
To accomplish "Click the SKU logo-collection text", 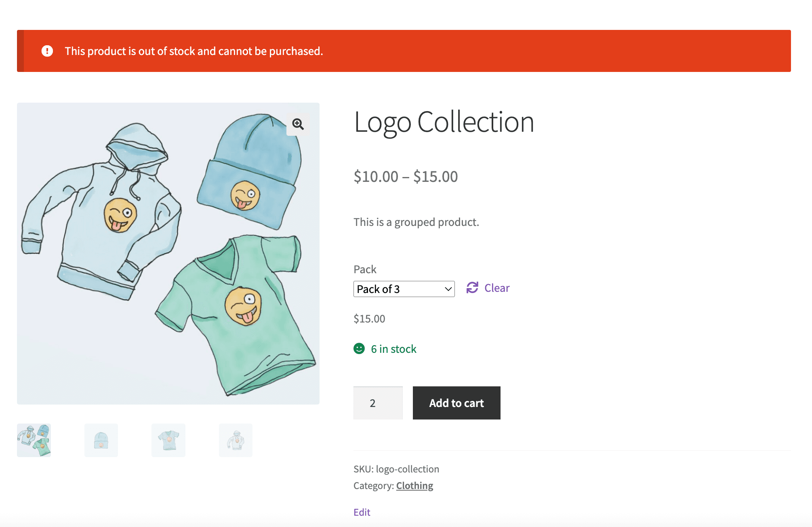I will point(396,469).
